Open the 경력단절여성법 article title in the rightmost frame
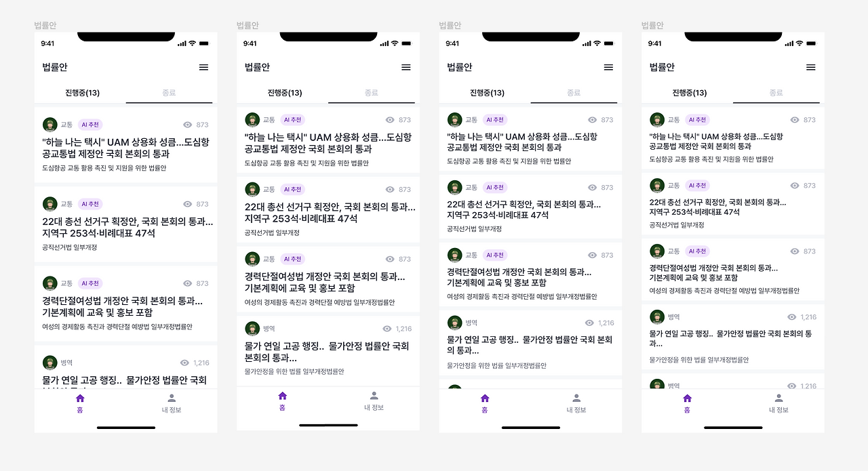The height and width of the screenshot is (471, 868). point(714,273)
